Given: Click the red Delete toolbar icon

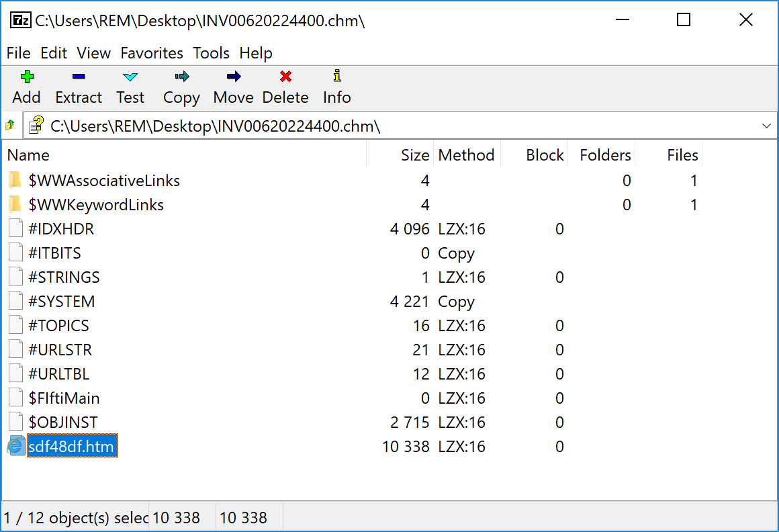Looking at the screenshot, I should pos(285,77).
